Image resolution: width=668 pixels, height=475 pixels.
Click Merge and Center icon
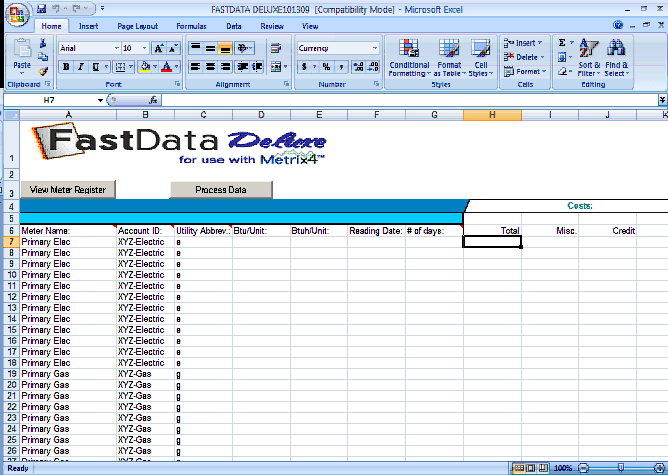tap(276, 67)
